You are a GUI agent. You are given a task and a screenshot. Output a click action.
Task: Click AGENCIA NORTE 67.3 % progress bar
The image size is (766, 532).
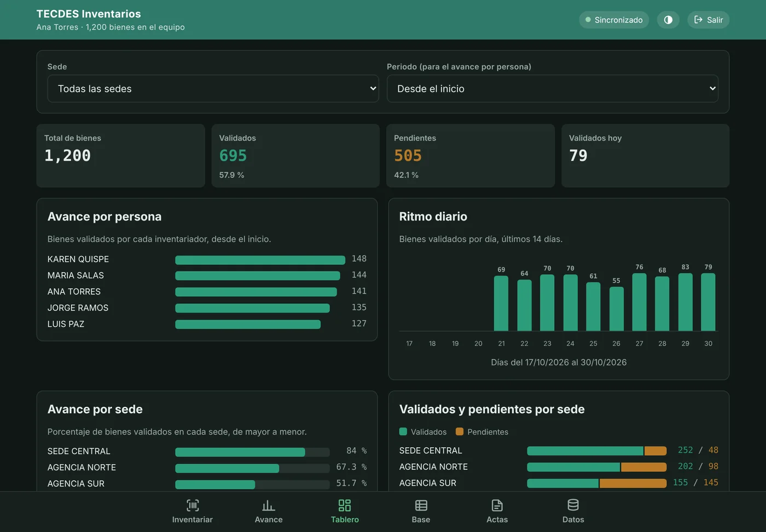coord(252,469)
